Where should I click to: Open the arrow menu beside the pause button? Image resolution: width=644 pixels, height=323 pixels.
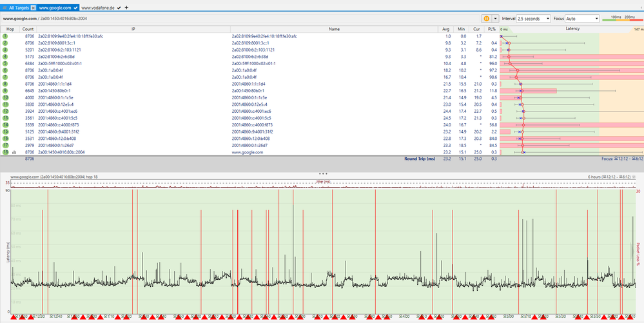(495, 19)
